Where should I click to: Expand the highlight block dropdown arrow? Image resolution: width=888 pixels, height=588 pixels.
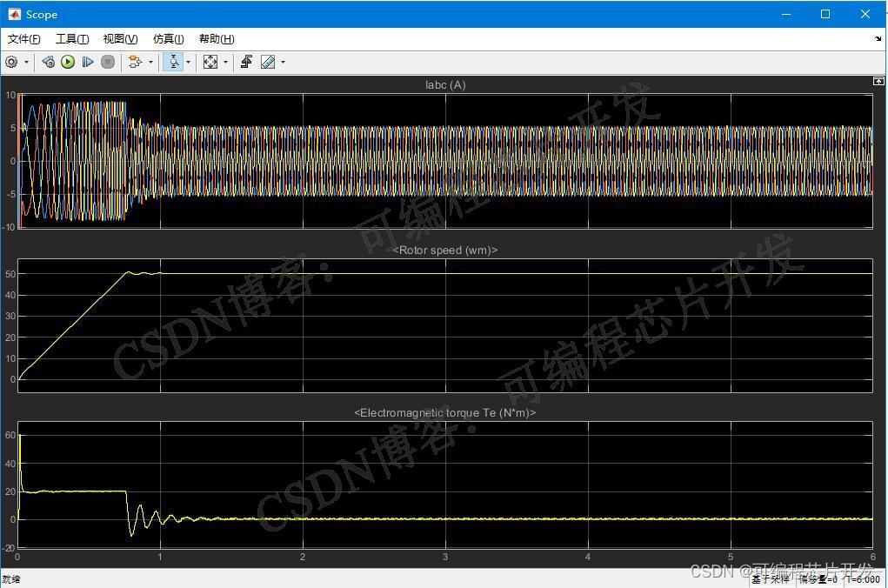pos(150,62)
